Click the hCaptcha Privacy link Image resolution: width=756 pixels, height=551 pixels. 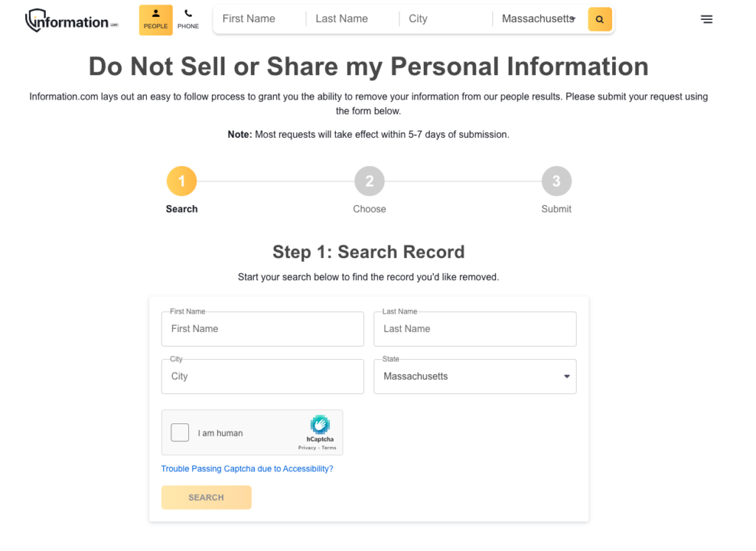point(309,446)
